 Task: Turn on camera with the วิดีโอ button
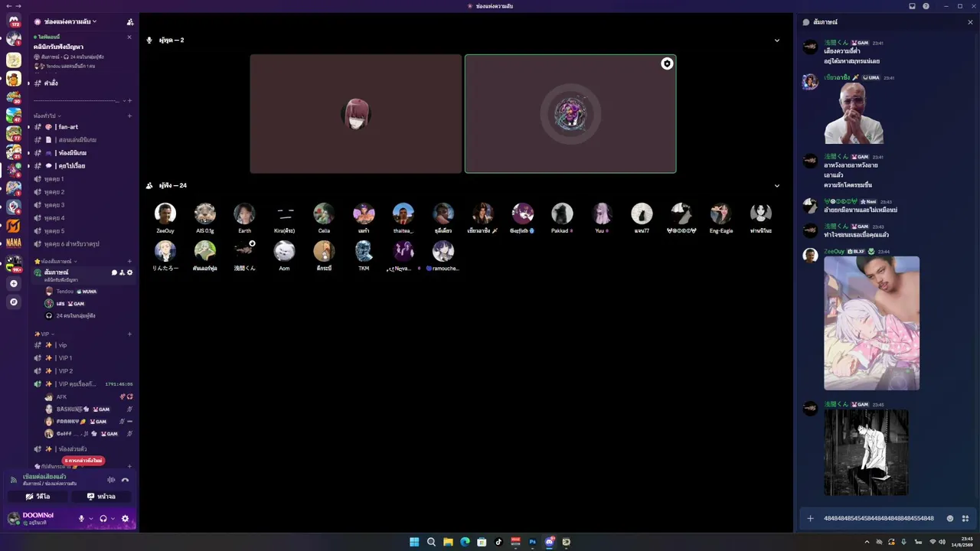38,497
